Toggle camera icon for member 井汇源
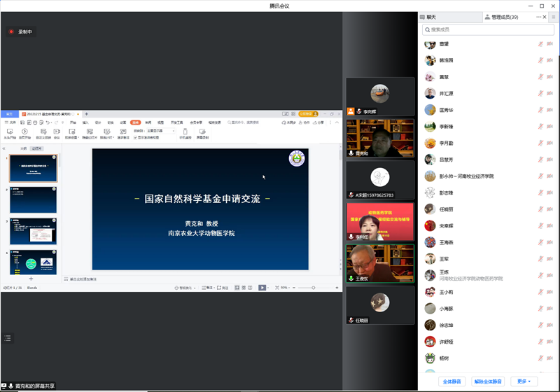The width and height of the screenshot is (560, 392). pos(550,93)
